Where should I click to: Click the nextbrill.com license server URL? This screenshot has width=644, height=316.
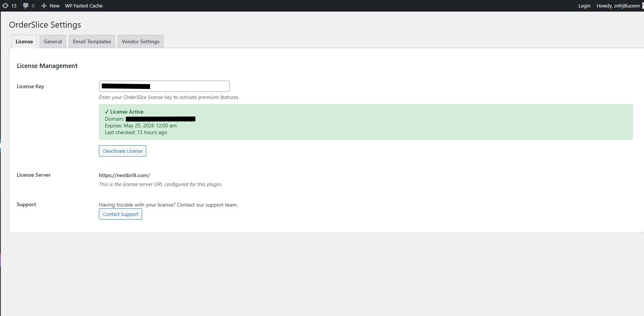pos(124,175)
